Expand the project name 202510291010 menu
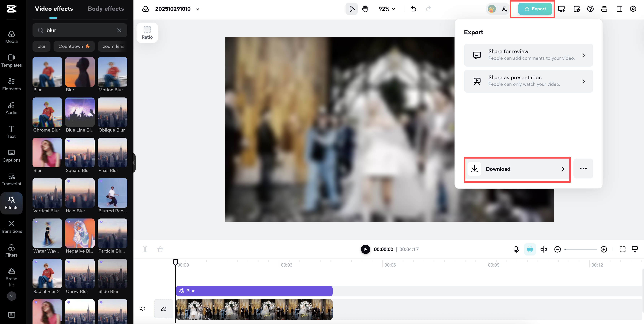Viewport: 644px width, 324px height. 198,8
